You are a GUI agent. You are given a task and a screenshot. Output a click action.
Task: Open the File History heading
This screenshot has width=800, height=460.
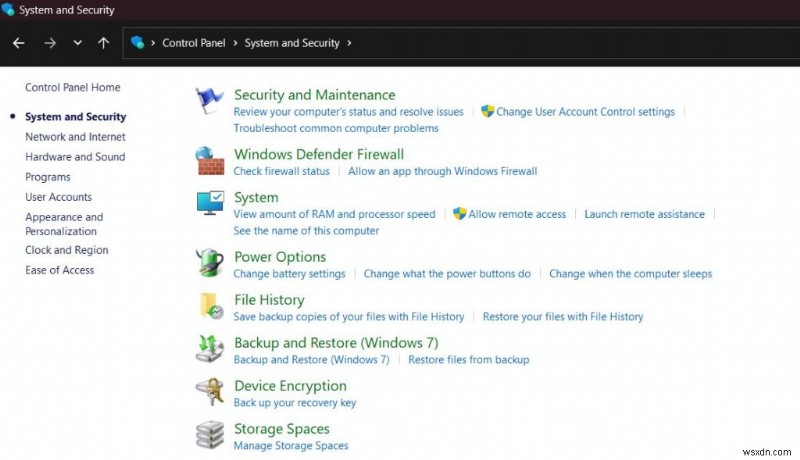pyautogui.click(x=269, y=300)
